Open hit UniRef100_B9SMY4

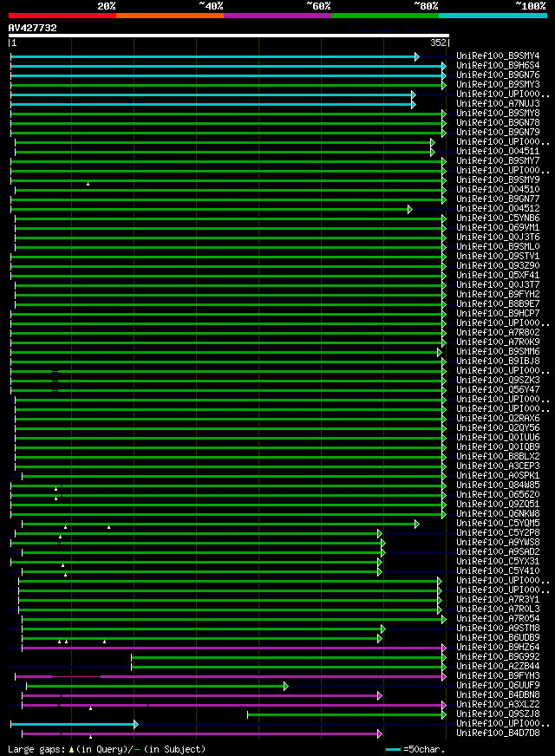tap(498, 56)
